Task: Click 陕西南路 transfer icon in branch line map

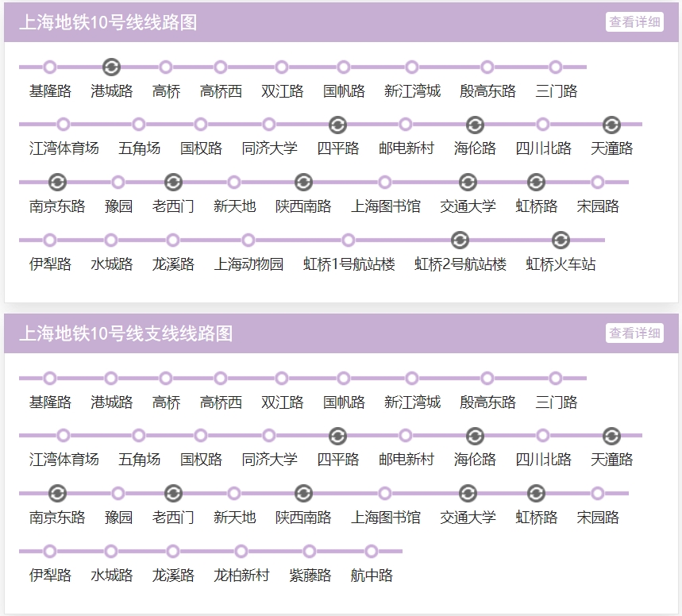Action: pos(303,494)
